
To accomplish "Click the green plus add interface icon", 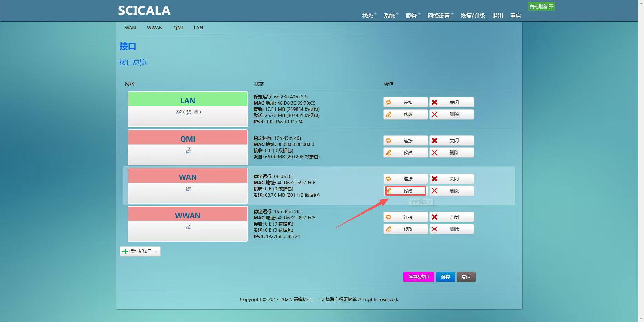I will [125, 251].
